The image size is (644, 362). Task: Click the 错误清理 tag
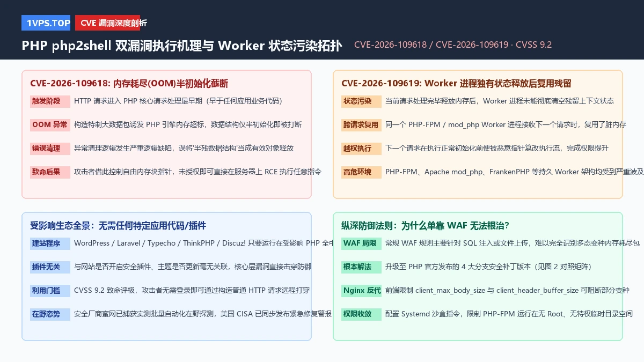pyautogui.click(x=50, y=148)
